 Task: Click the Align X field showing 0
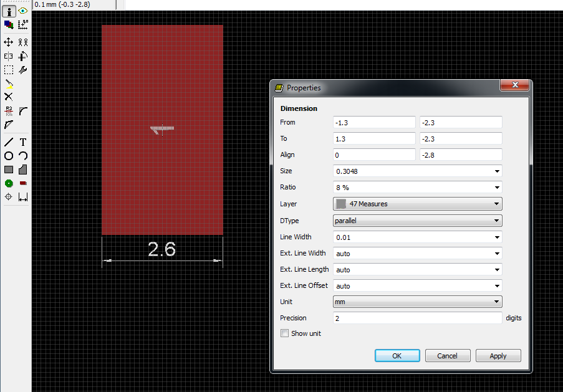[x=374, y=155]
